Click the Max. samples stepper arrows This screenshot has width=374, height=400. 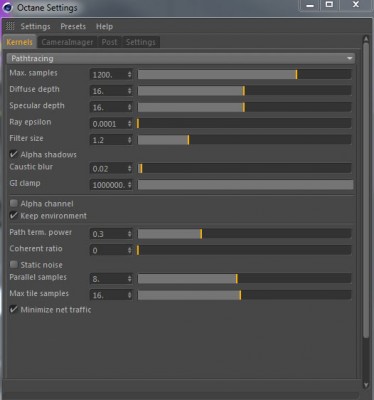point(130,74)
